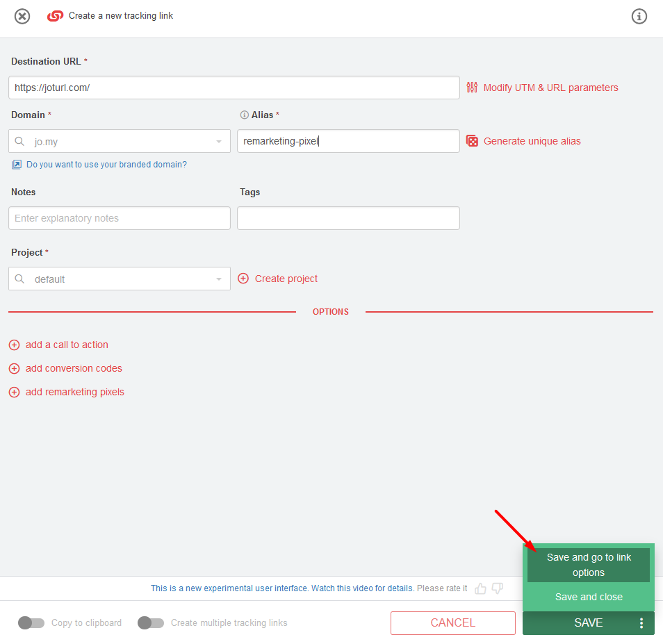The image size is (663, 644).
Task: Enable Create multiple tracking links switch
Action: point(151,623)
